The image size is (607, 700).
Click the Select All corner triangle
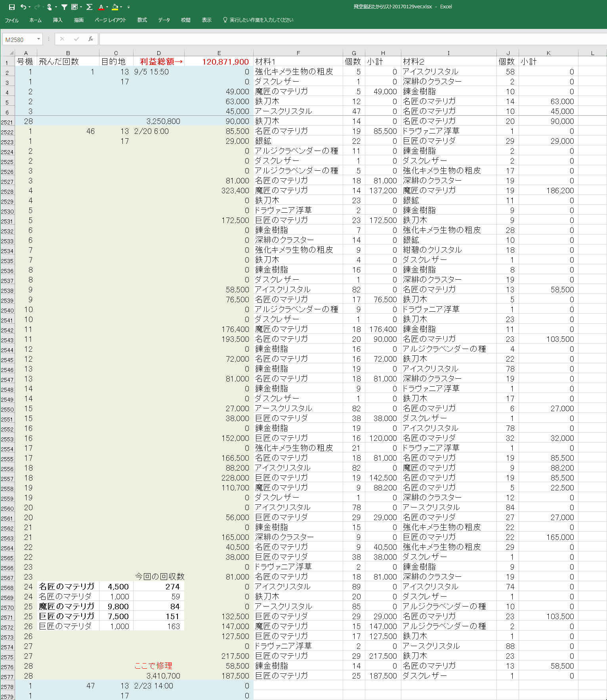[11, 53]
